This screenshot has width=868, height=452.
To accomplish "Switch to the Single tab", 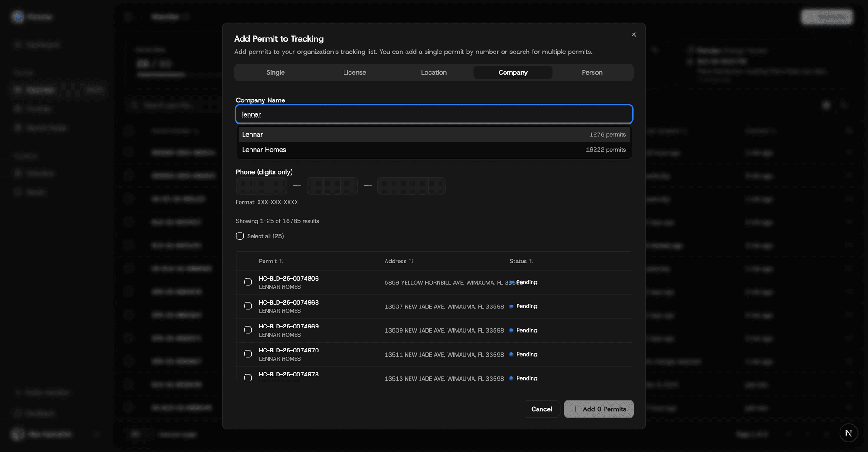I will tap(275, 72).
